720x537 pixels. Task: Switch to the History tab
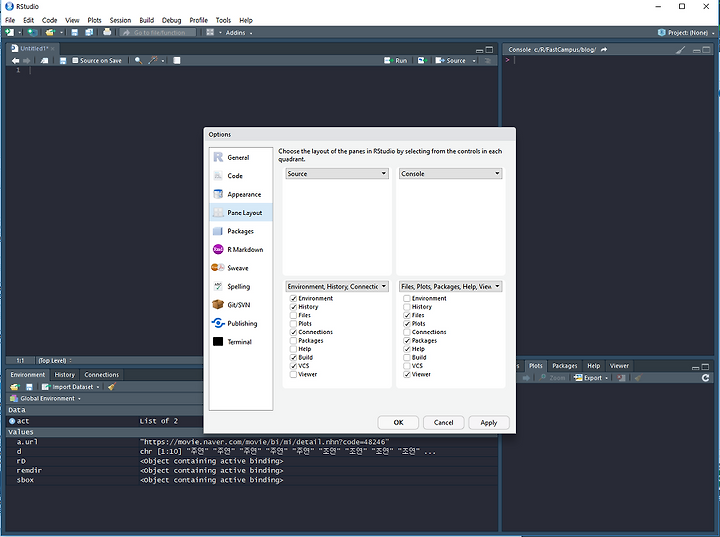pyautogui.click(x=65, y=375)
